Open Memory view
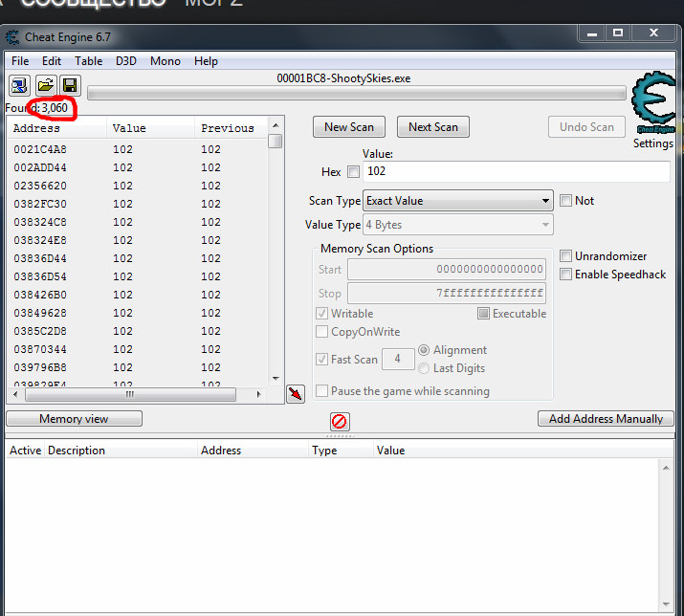The height and width of the screenshot is (616, 684). tap(75, 419)
